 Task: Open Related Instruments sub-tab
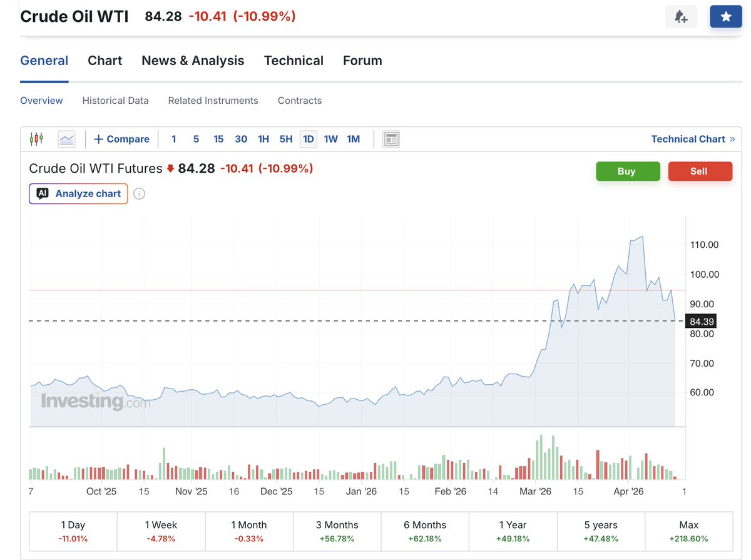tap(213, 101)
